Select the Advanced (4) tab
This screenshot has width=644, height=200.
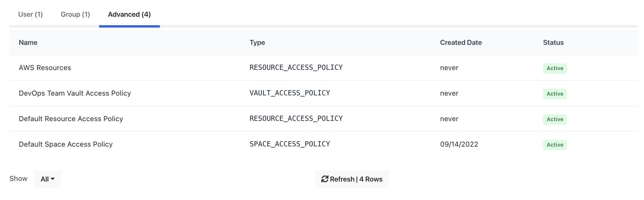tap(129, 14)
